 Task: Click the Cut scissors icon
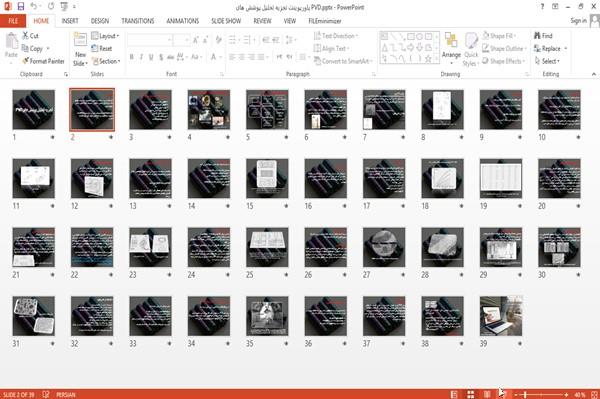[26, 36]
